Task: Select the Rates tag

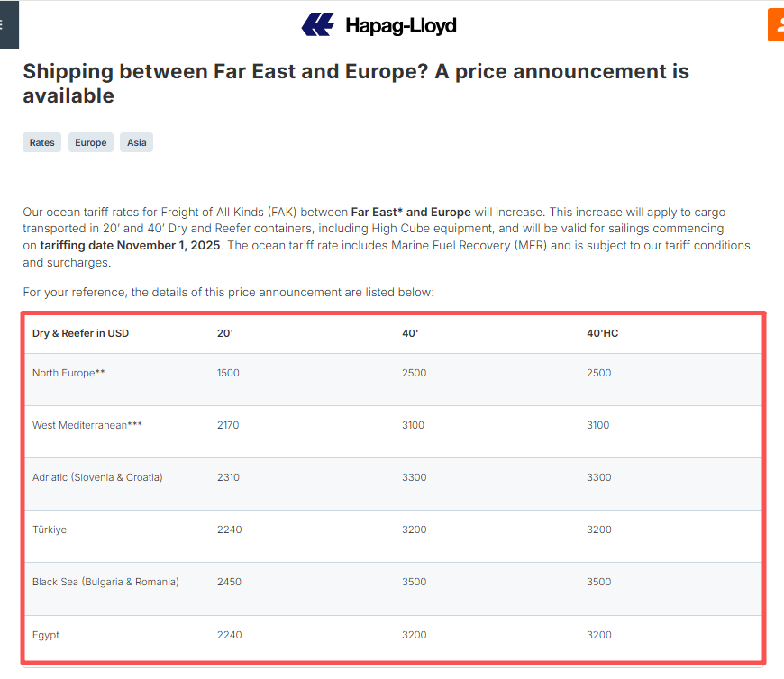Action: tap(41, 142)
